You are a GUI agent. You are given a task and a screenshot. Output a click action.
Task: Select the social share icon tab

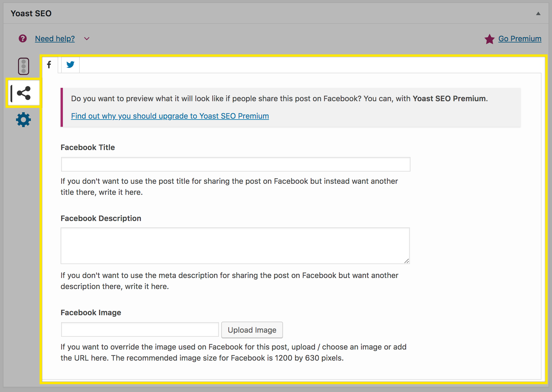(x=24, y=93)
